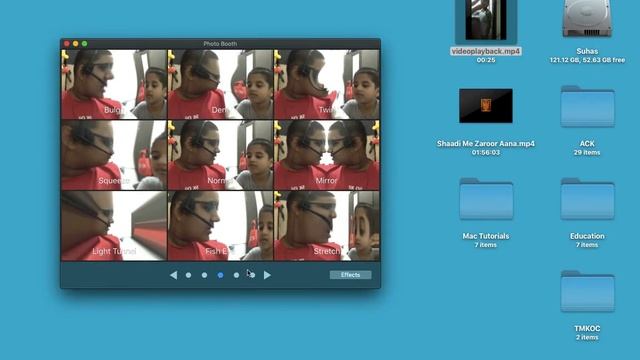The height and width of the screenshot is (360, 640).
Task: Select the Mac Tutorials folder icon
Action: tap(486, 199)
